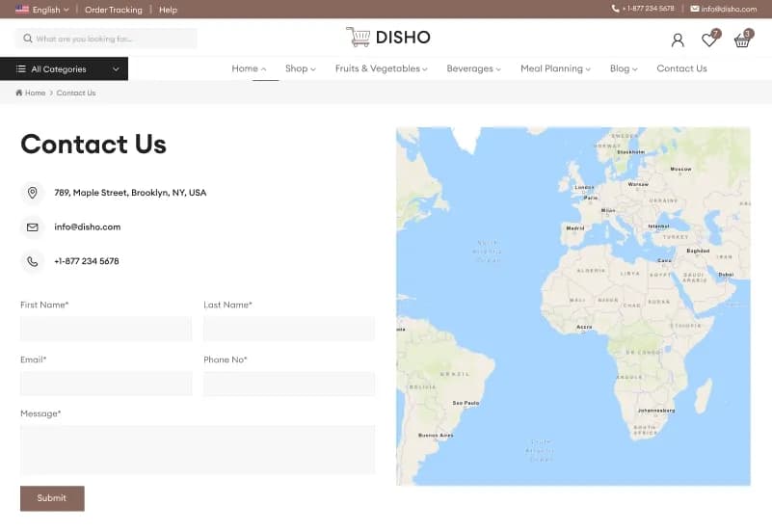772x532 pixels.
Task: Expand the Meal Planning menu
Action: point(555,68)
